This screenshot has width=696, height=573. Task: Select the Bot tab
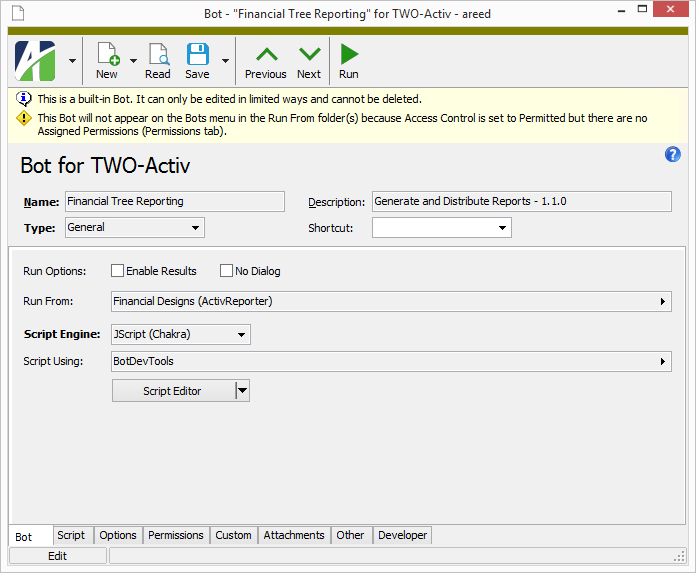coord(30,536)
